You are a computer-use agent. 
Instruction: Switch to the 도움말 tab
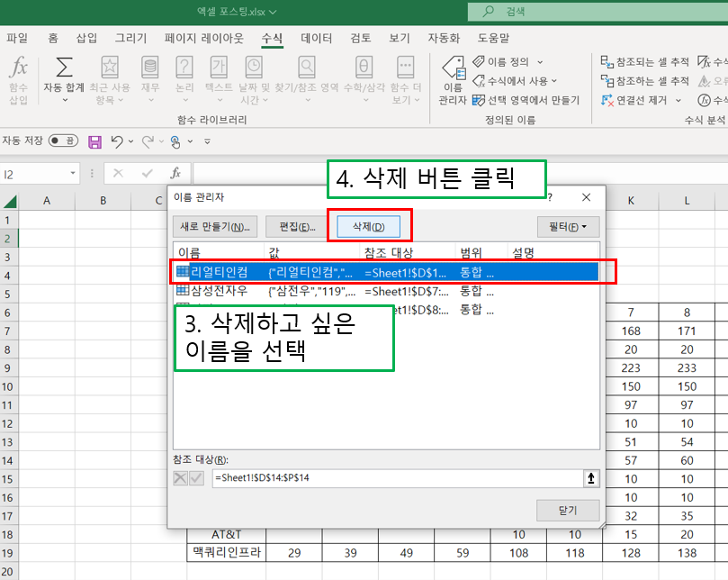coord(493,38)
